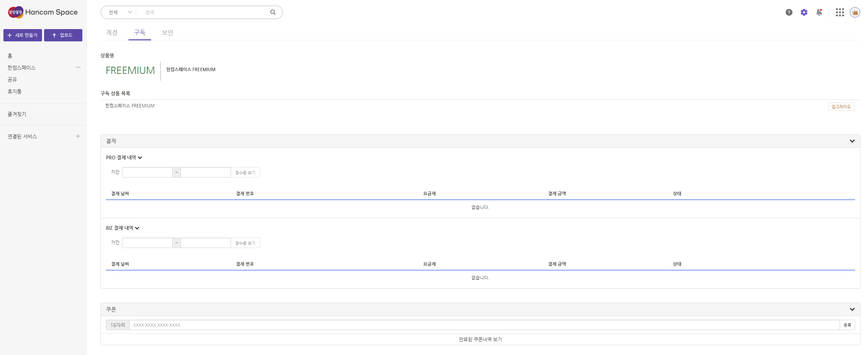This screenshot has height=355, width=868.
Task: Click the BIZ period start date field
Action: pos(147,243)
